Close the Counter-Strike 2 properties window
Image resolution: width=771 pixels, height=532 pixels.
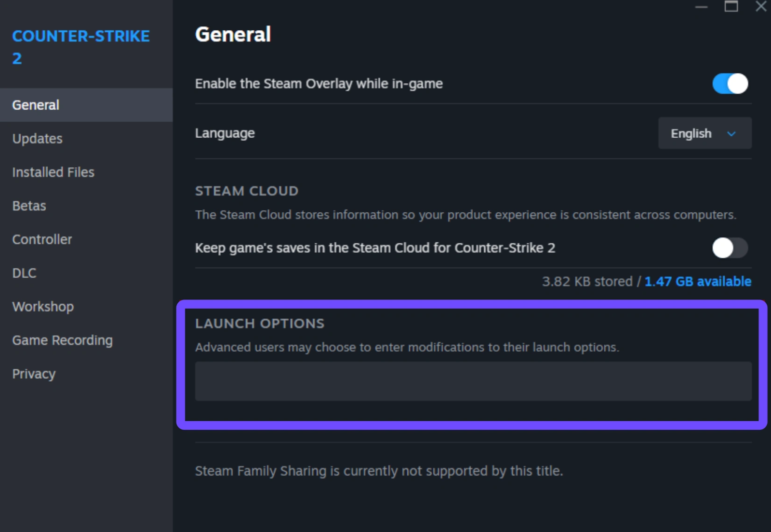[x=761, y=6]
